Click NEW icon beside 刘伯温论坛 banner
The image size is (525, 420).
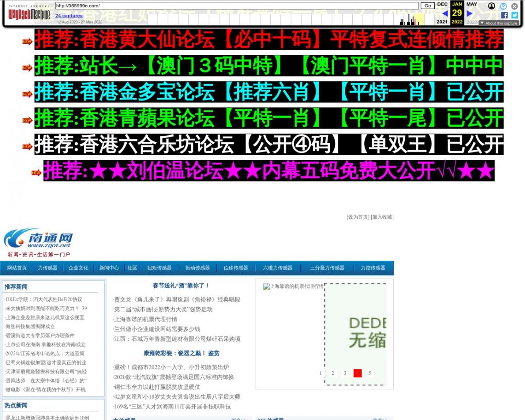(x=36, y=173)
